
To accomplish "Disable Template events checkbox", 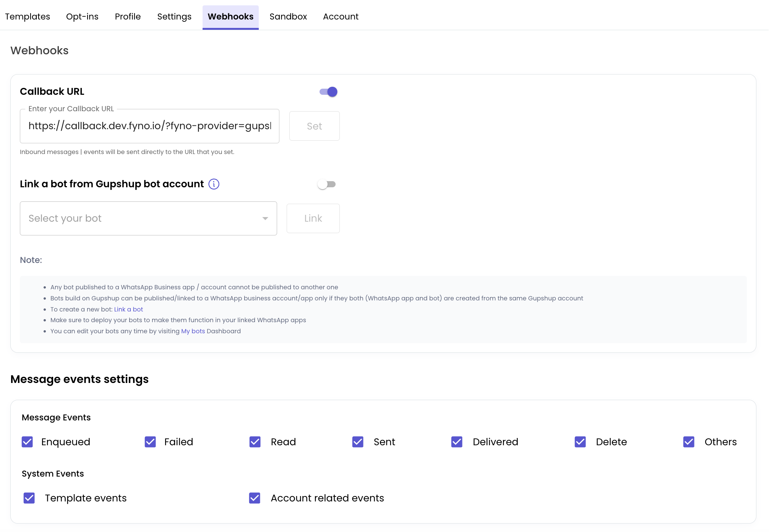I will tap(29, 498).
